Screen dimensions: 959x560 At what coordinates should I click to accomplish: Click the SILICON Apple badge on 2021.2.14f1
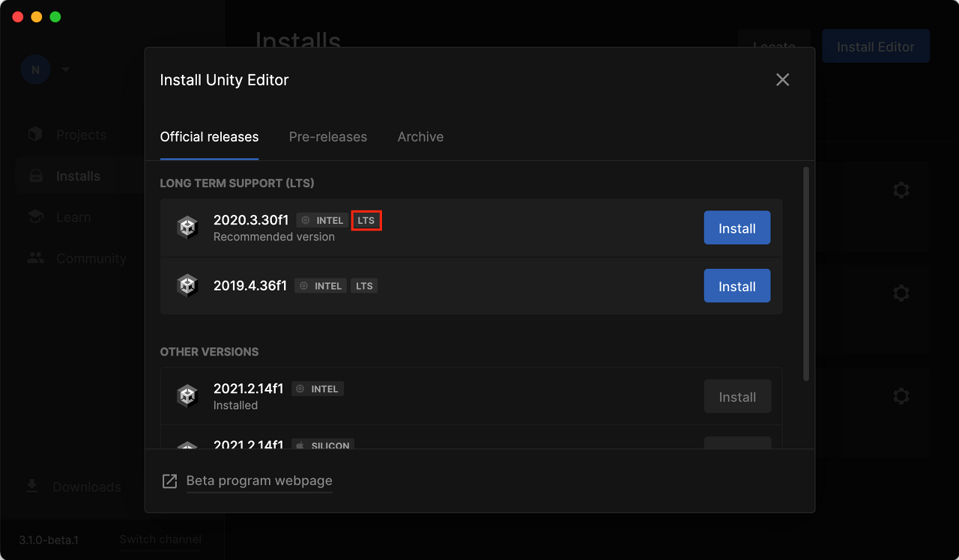323,445
